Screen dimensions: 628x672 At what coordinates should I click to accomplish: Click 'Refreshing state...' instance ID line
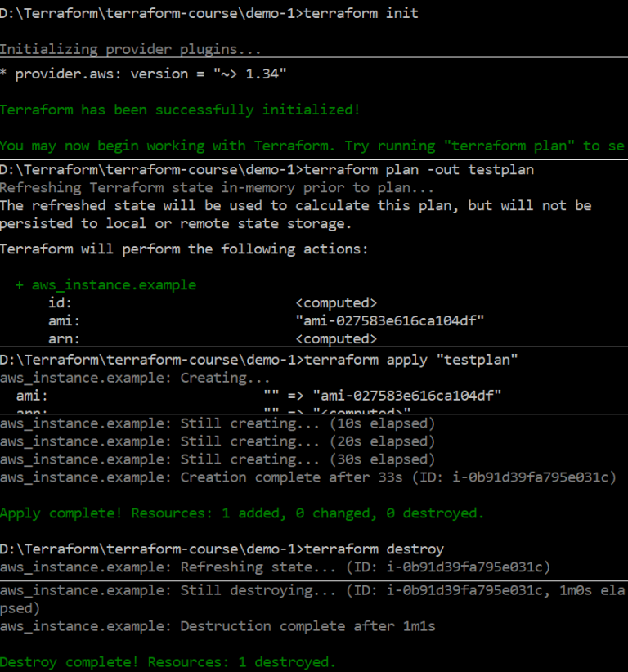(276, 567)
